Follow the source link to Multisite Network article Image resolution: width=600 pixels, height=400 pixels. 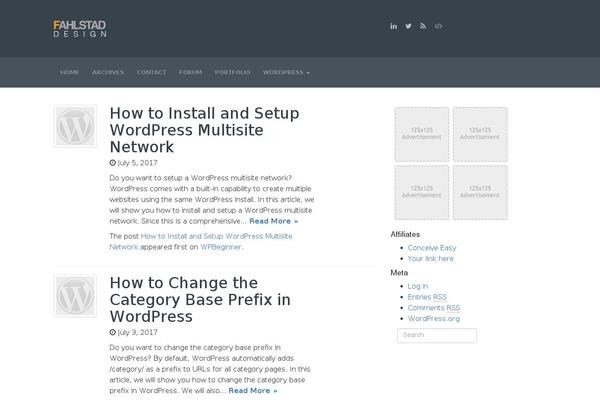point(201,242)
